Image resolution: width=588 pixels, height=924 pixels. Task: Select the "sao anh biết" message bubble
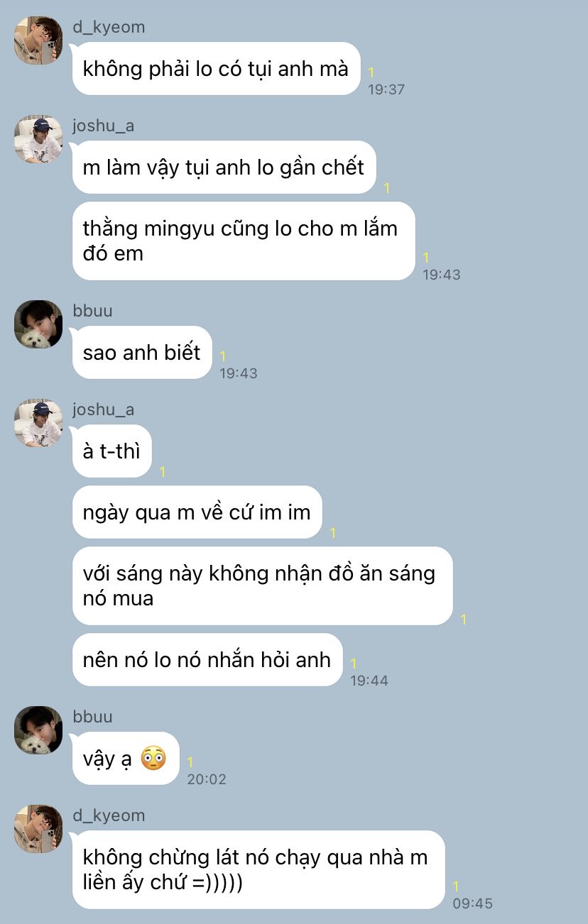point(142,352)
